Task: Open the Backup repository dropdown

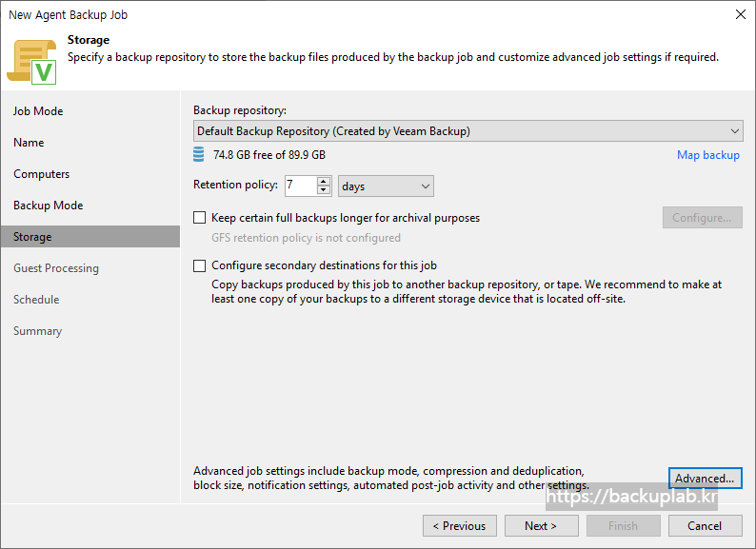Action: (x=468, y=131)
